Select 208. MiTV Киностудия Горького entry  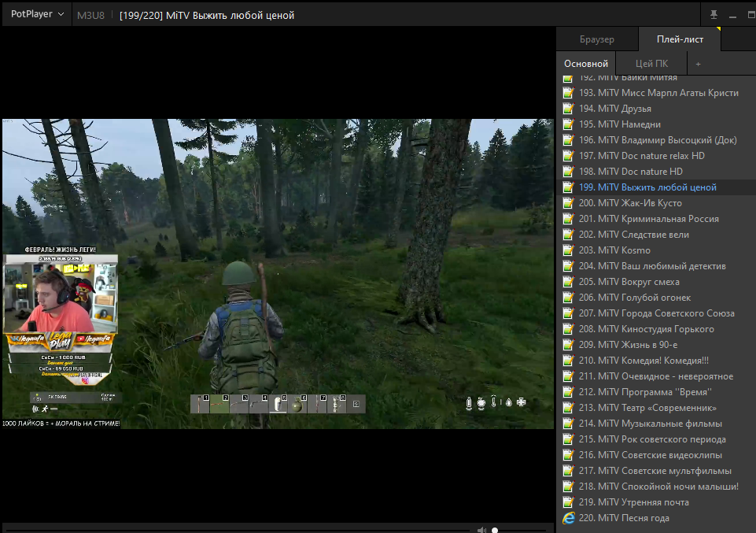tap(656, 329)
